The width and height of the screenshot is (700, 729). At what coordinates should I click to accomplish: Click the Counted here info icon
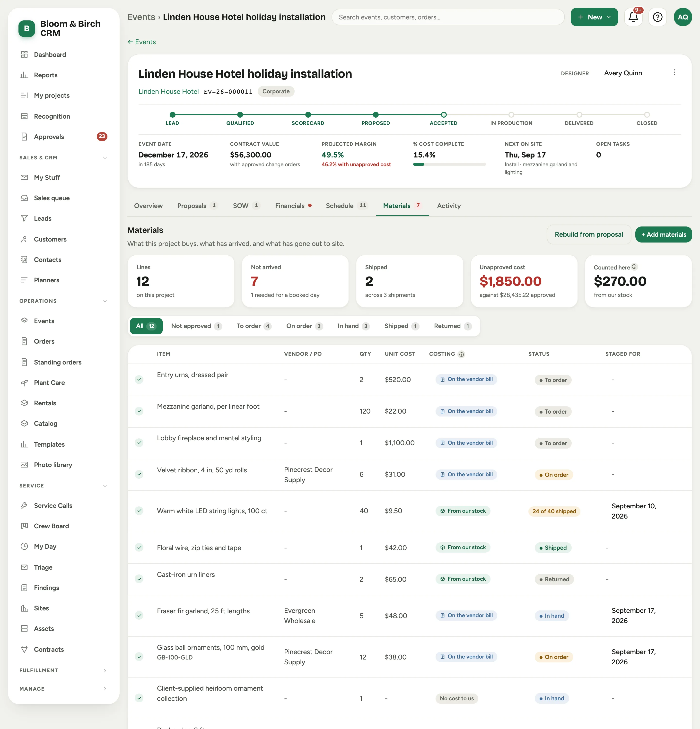634,267
